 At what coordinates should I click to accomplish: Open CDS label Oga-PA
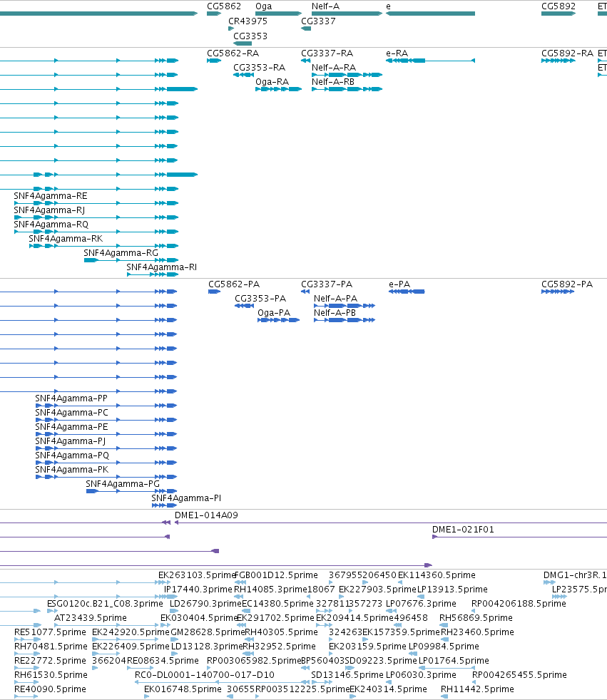[x=274, y=313]
